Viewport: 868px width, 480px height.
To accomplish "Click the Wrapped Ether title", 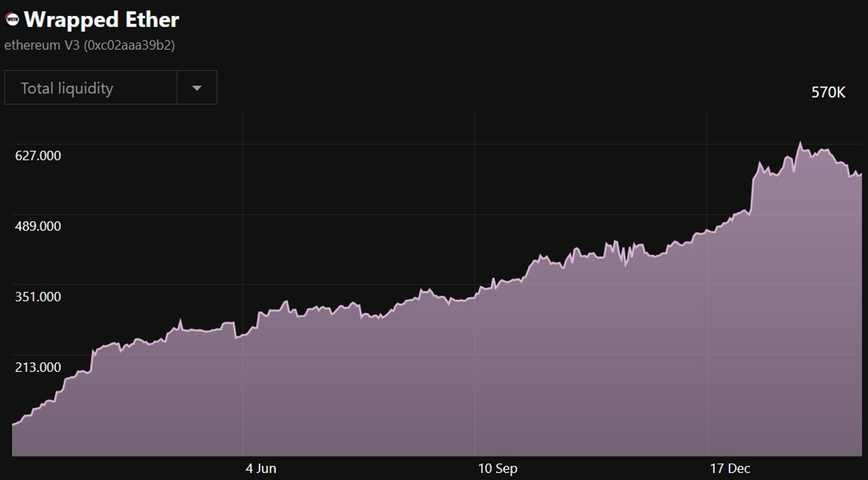I will 101,20.
